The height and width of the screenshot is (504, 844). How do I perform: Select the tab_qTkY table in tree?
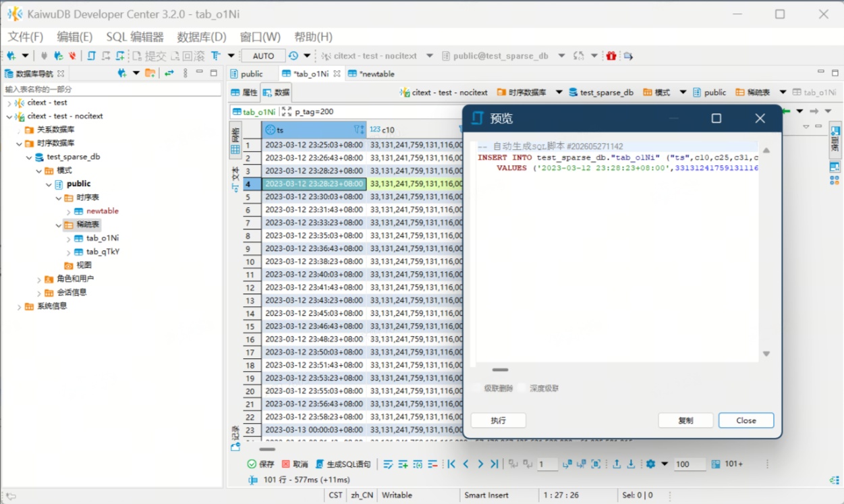[x=103, y=252]
